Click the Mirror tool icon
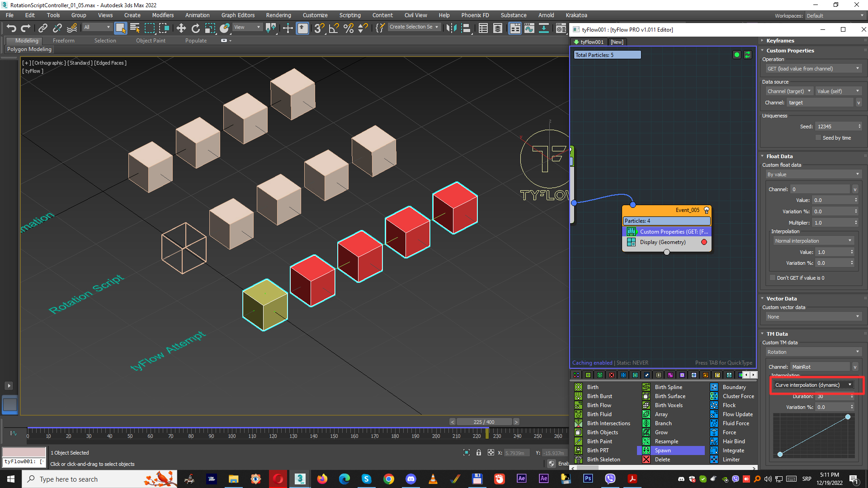The image size is (868, 488). (451, 28)
